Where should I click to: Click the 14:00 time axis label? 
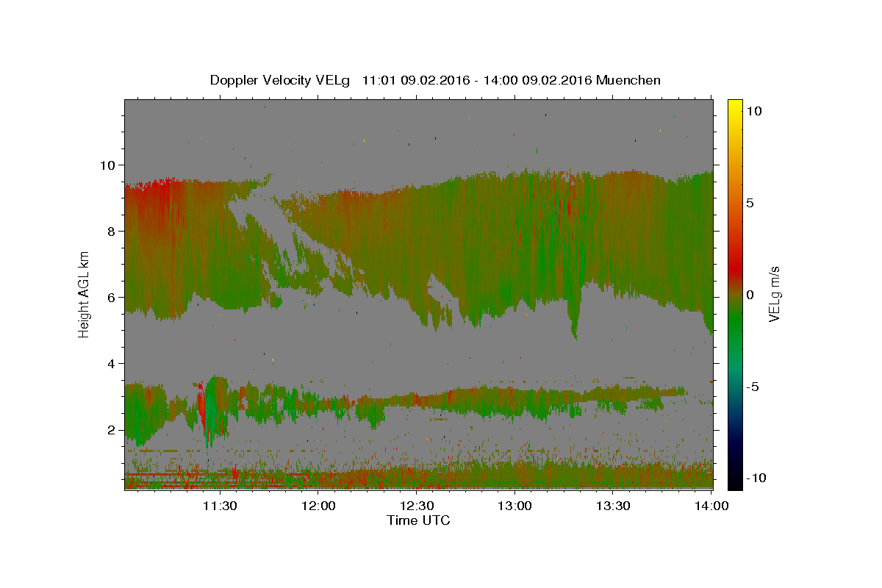[x=711, y=506]
